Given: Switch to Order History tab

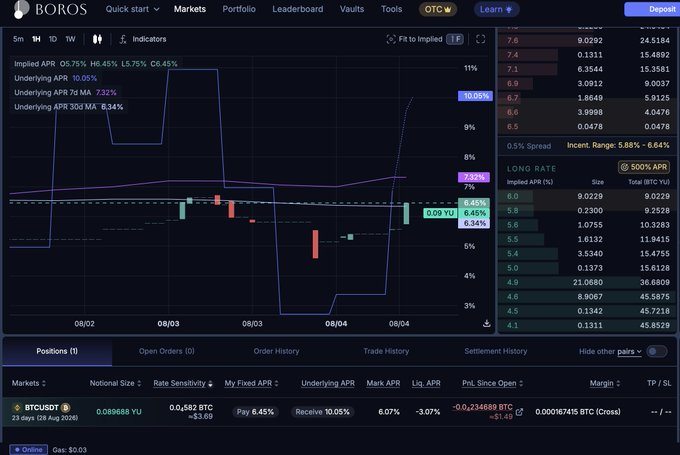Looking at the screenshot, I should 276,351.
